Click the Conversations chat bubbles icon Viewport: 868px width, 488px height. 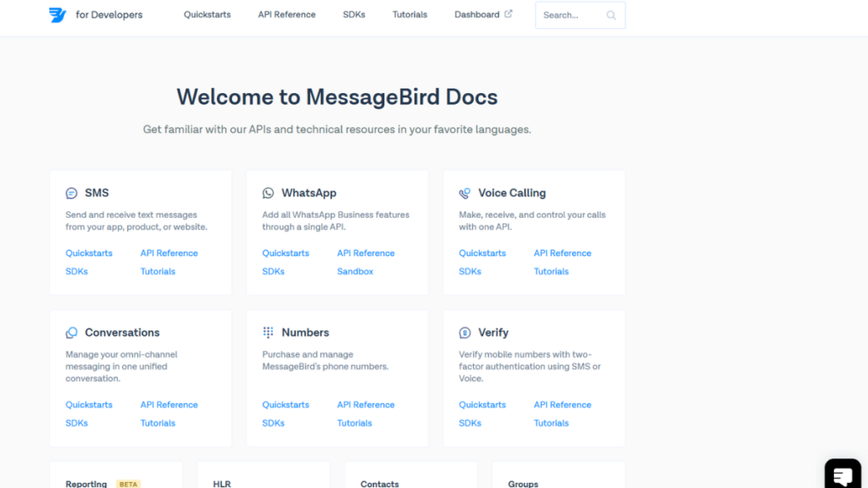71,332
